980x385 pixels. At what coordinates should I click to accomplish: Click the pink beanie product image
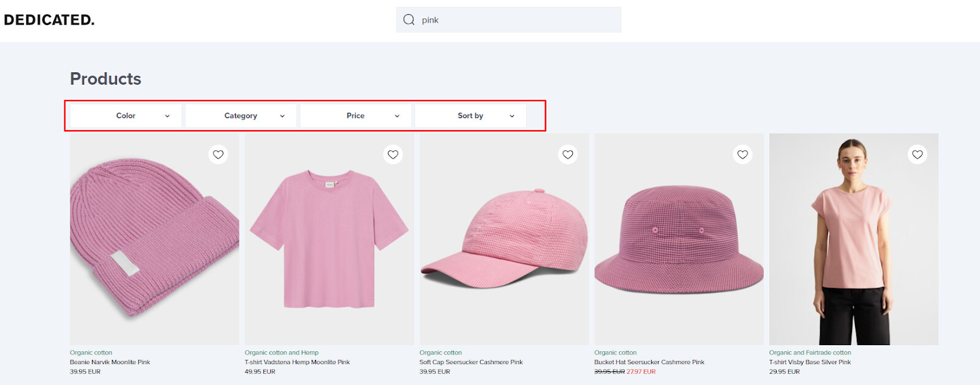(154, 239)
